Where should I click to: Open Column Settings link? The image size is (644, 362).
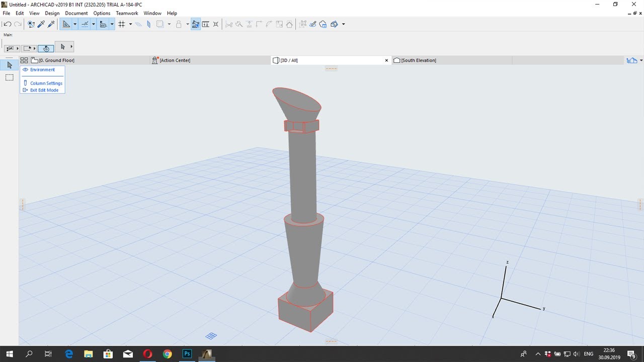point(46,83)
